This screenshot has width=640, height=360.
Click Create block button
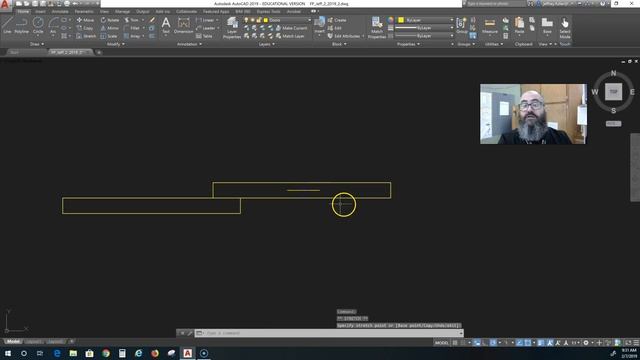pyautogui.click(x=337, y=20)
